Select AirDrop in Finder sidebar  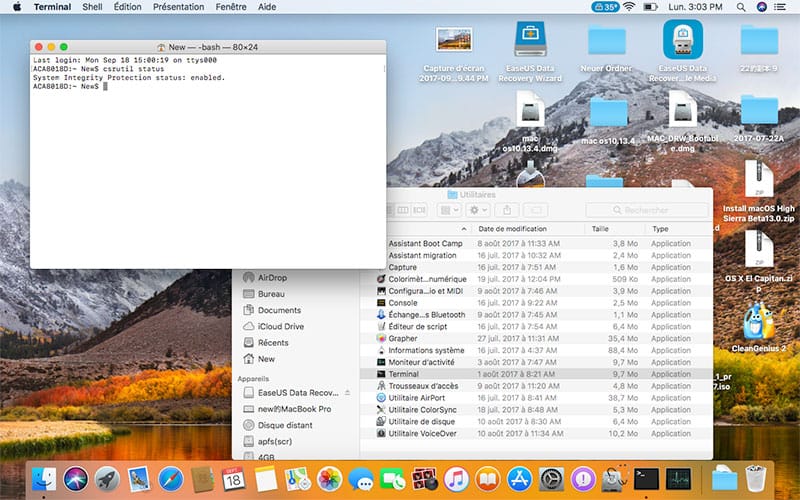[272, 278]
